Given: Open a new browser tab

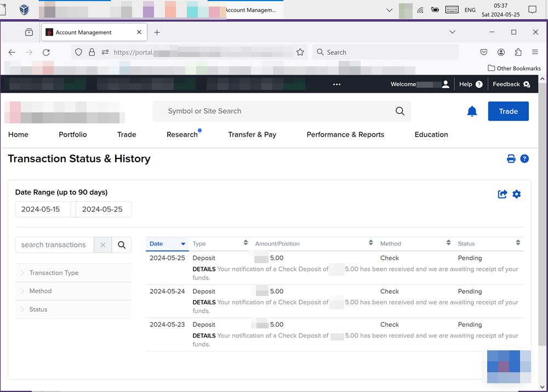Looking at the screenshot, I should 157,32.
